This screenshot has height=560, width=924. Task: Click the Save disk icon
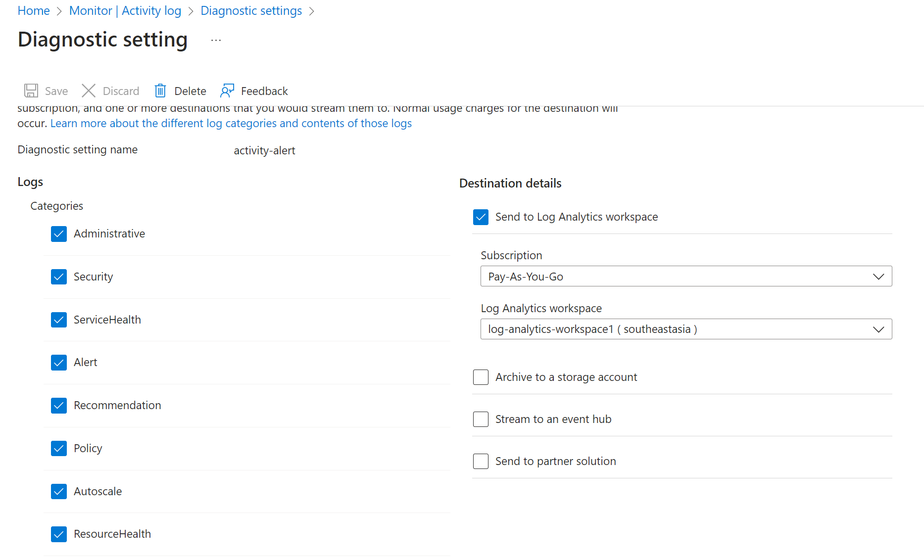(31, 91)
